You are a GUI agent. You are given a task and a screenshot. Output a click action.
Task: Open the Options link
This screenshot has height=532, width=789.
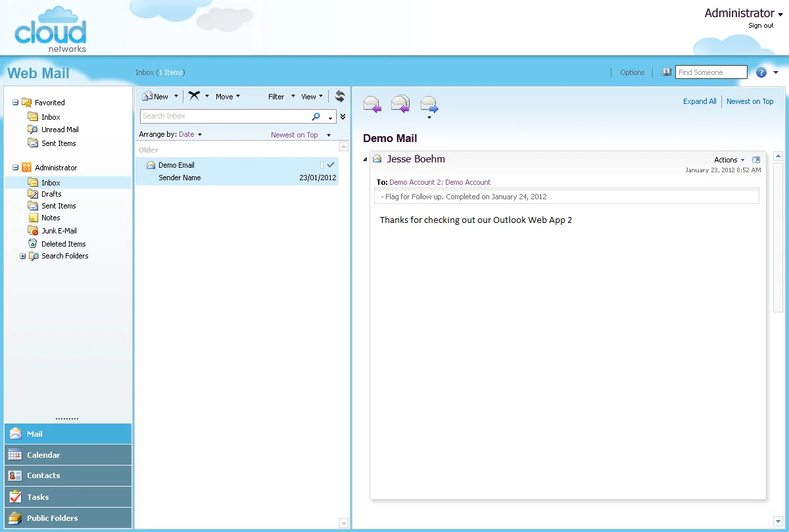tap(633, 72)
